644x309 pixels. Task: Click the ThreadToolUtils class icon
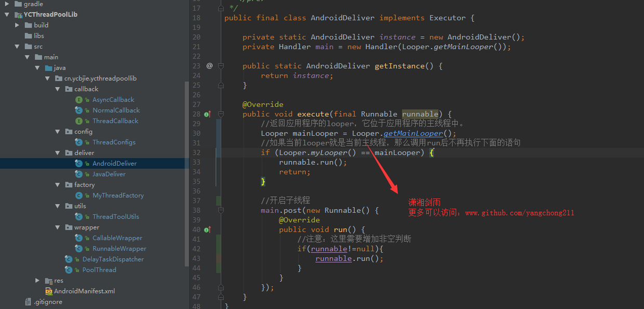79,217
